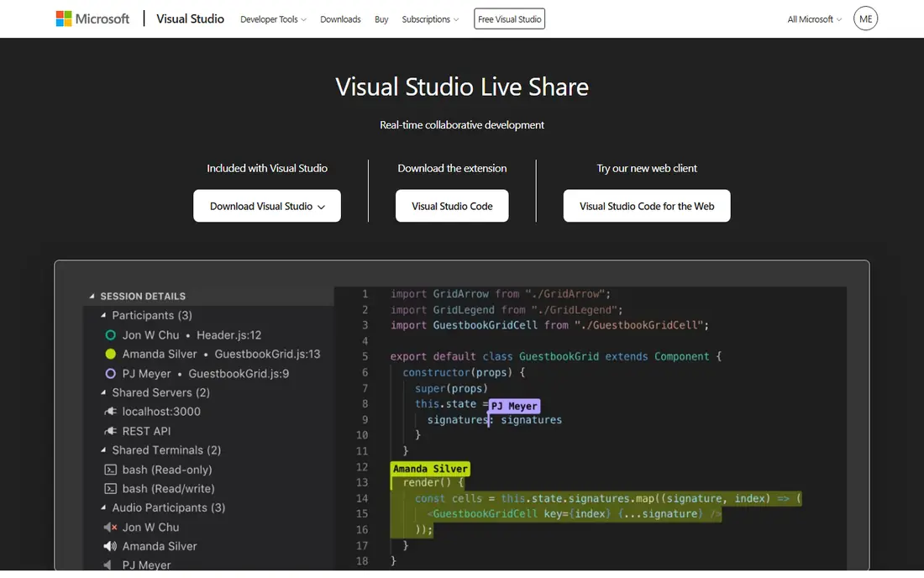Click 'export default class GuestbookGrid' line
This screenshot has height=578, width=924.
556,356
